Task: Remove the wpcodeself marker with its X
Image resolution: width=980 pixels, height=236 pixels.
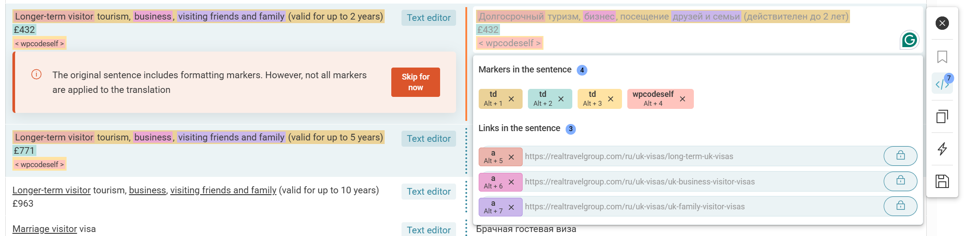Action: [682, 99]
